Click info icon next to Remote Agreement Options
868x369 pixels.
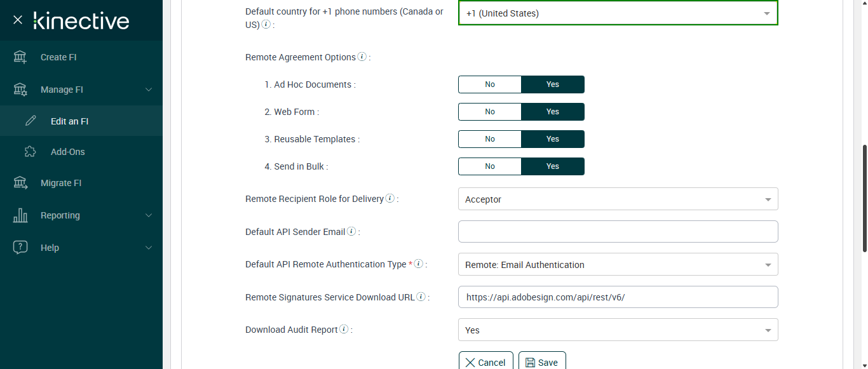(x=362, y=57)
